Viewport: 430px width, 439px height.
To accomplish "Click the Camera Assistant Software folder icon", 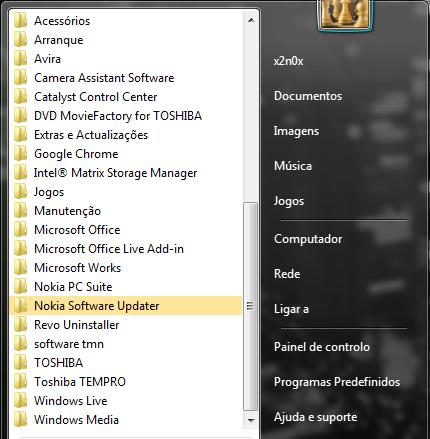I will (x=20, y=78).
